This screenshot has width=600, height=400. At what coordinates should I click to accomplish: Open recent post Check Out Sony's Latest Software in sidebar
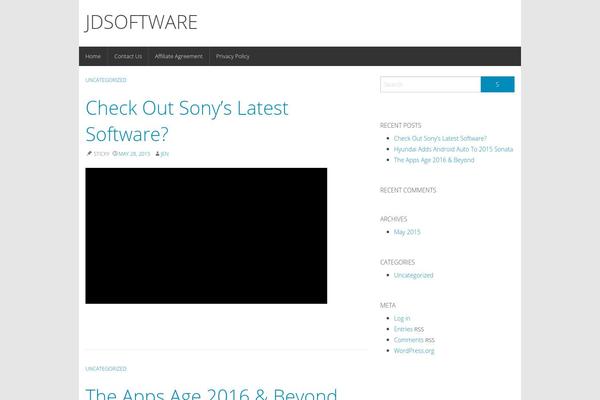pyautogui.click(x=440, y=138)
